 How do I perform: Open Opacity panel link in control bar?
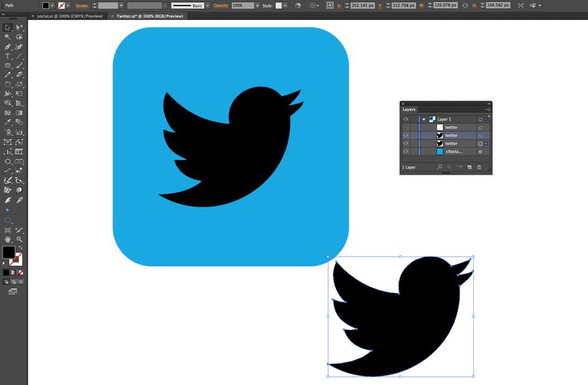click(220, 5)
